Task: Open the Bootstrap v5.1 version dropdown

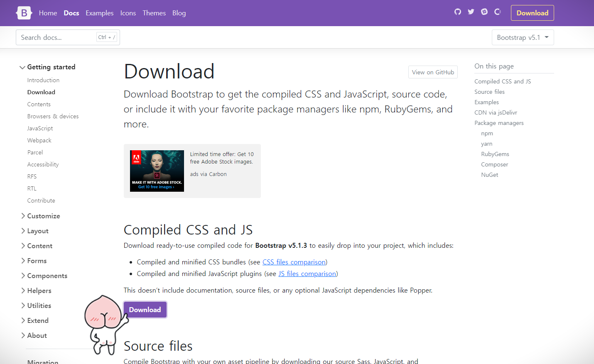Action: click(x=523, y=37)
